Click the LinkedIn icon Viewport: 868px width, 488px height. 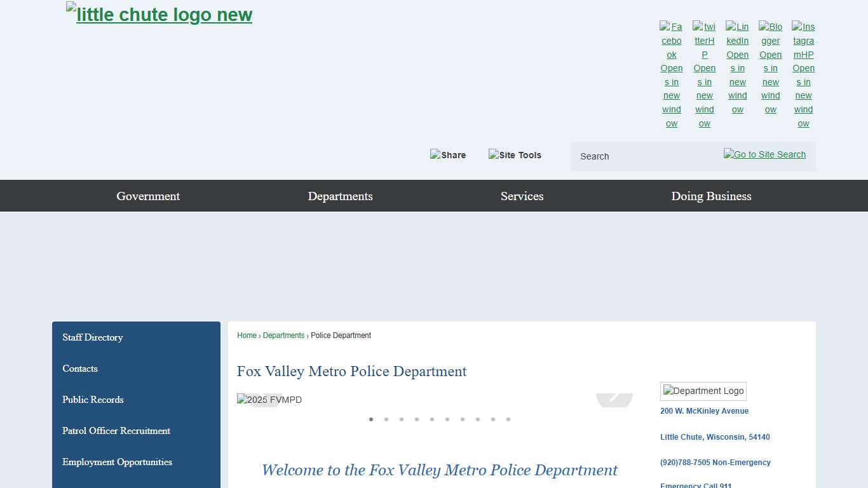point(737,68)
